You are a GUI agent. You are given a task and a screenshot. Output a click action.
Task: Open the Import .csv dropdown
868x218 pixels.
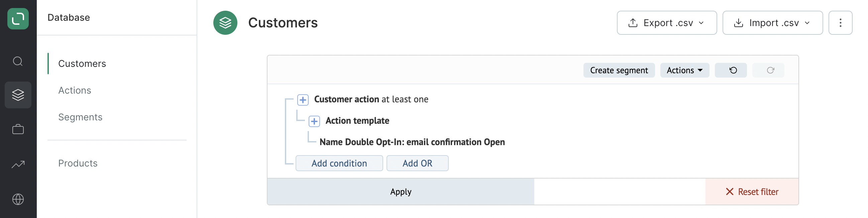coord(772,23)
